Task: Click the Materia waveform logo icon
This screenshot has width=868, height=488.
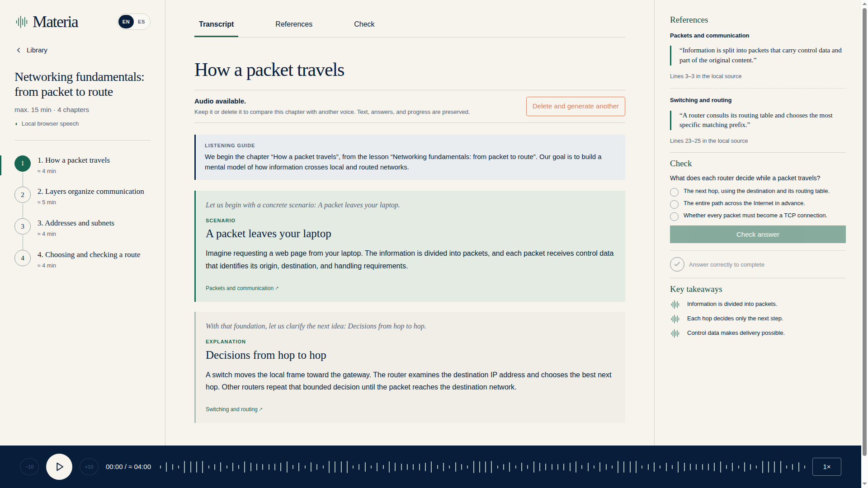Action: [22, 22]
